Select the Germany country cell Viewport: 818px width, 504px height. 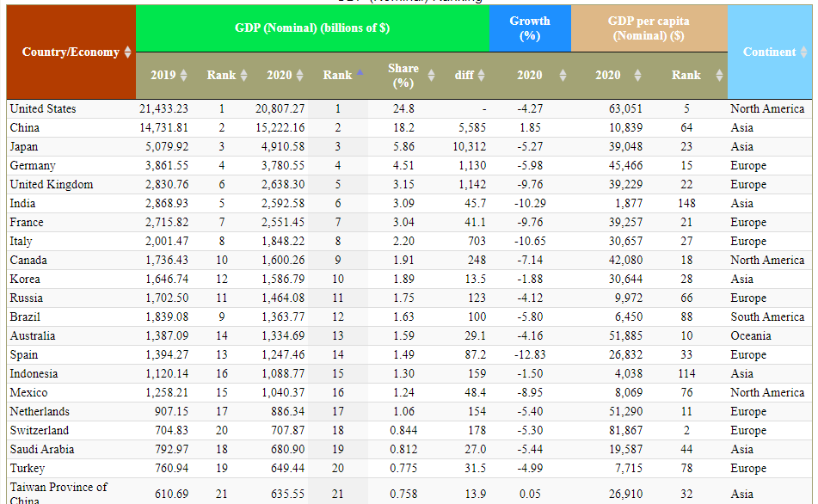[x=71, y=166]
